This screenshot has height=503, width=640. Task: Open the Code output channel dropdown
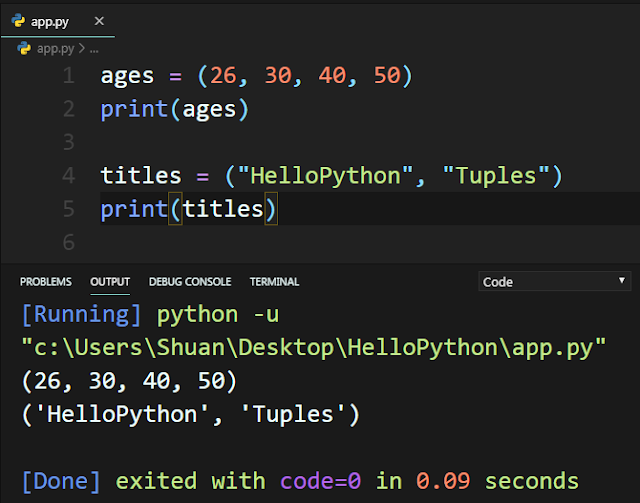point(554,281)
